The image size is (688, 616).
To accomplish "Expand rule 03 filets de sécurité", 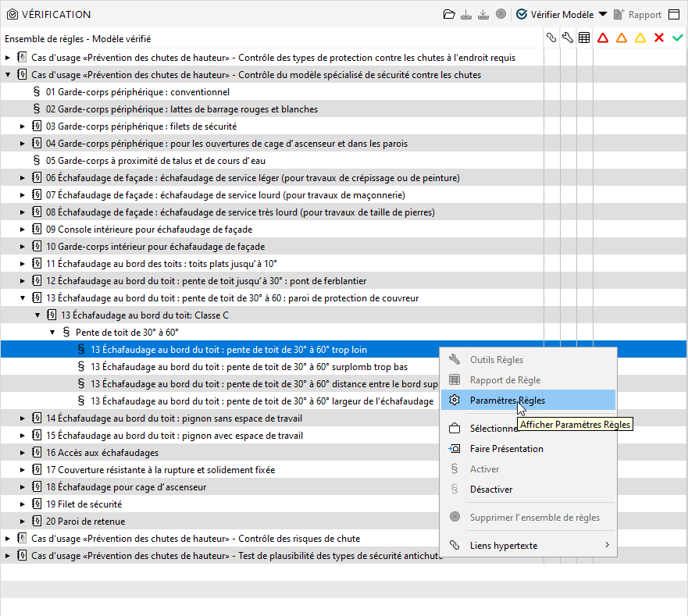I will [23, 126].
